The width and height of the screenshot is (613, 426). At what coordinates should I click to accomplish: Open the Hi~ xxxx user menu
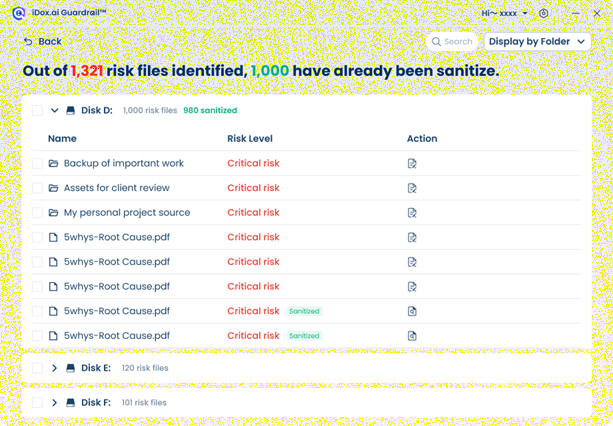504,13
